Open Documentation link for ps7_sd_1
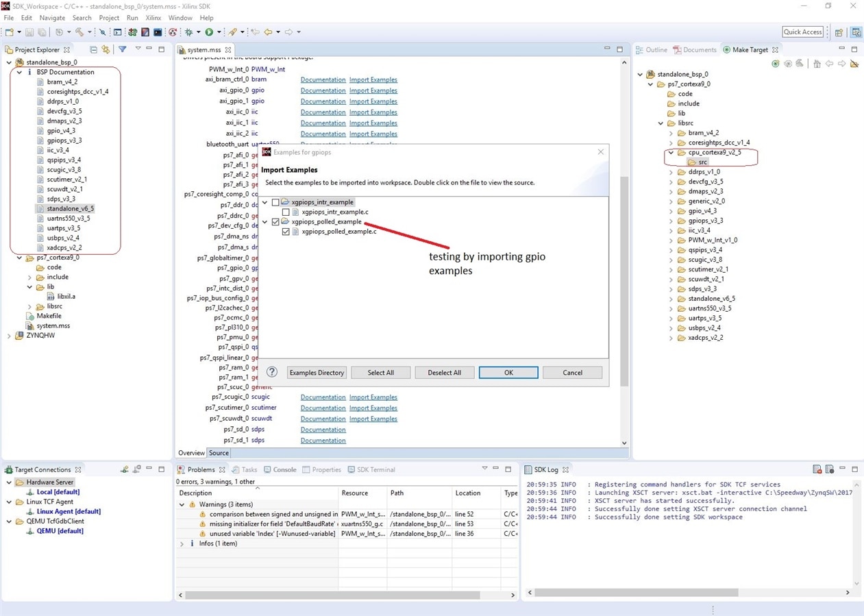This screenshot has height=616, width=864. (x=323, y=441)
